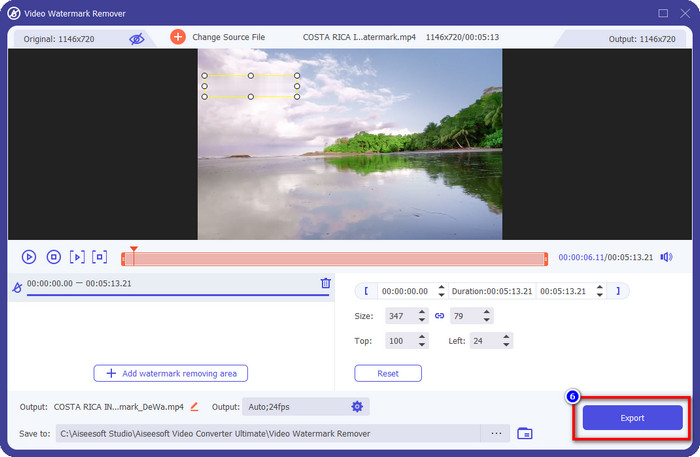
Task: Click the Save to path field
Action: (x=268, y=433)
